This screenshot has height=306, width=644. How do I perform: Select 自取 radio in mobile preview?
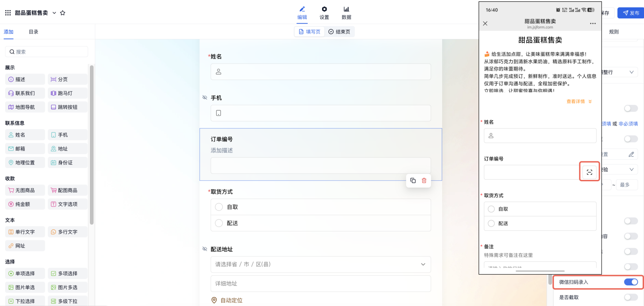point(491,209)
